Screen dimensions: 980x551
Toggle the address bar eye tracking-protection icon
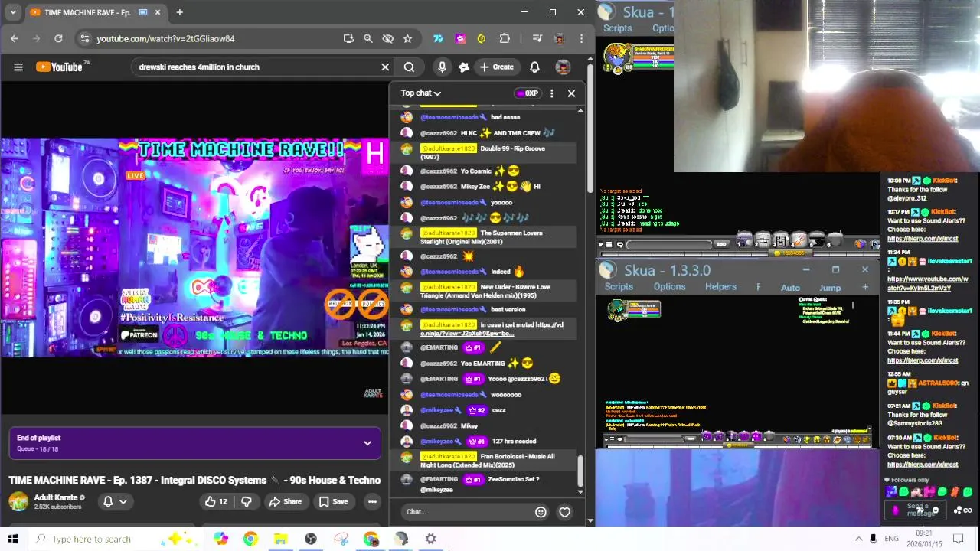(387, 38)
